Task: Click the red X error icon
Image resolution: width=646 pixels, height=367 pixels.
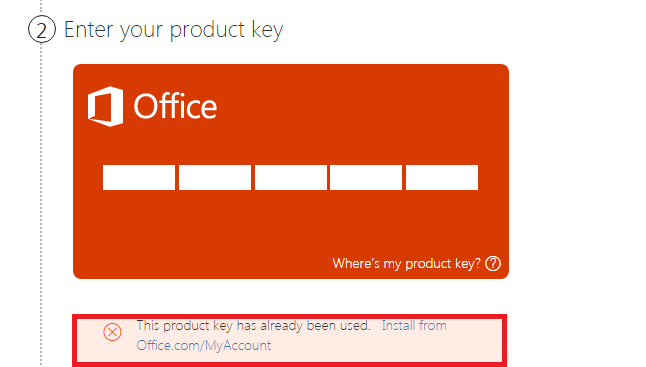Action: (112, 332)
